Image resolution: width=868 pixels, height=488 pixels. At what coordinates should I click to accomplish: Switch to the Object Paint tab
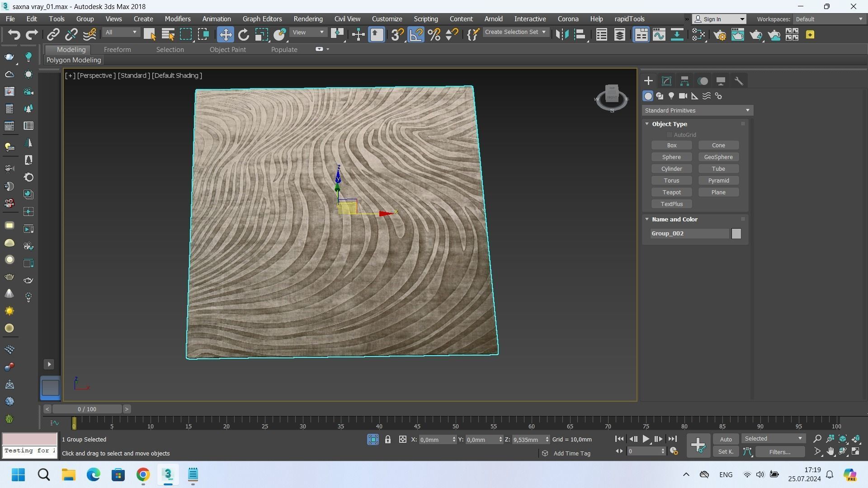click(x=228, y=50)
